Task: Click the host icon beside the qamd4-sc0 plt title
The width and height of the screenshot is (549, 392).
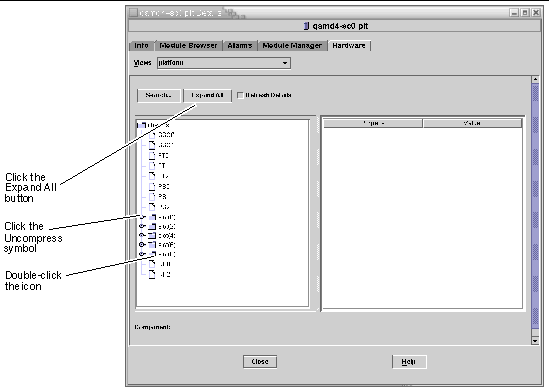Action: pos(306,26)
